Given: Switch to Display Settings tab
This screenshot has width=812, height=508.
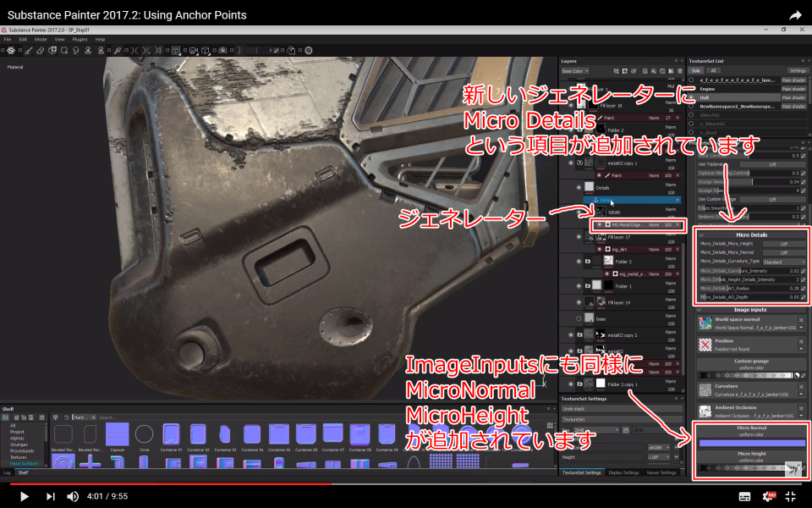Looking at the screenshot, I should pos(623,472).
